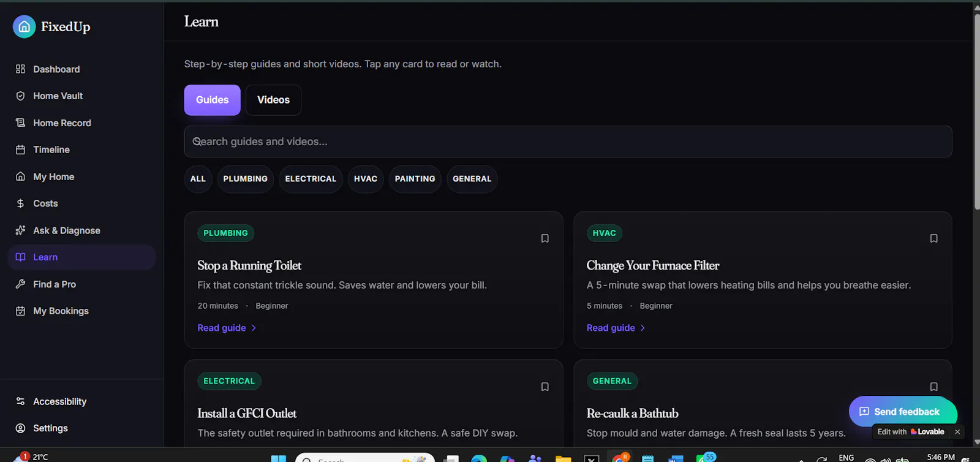Screen dimensions: 980x462
Task: Click the Settings user-circle icon
Action: tap(20, 428)
